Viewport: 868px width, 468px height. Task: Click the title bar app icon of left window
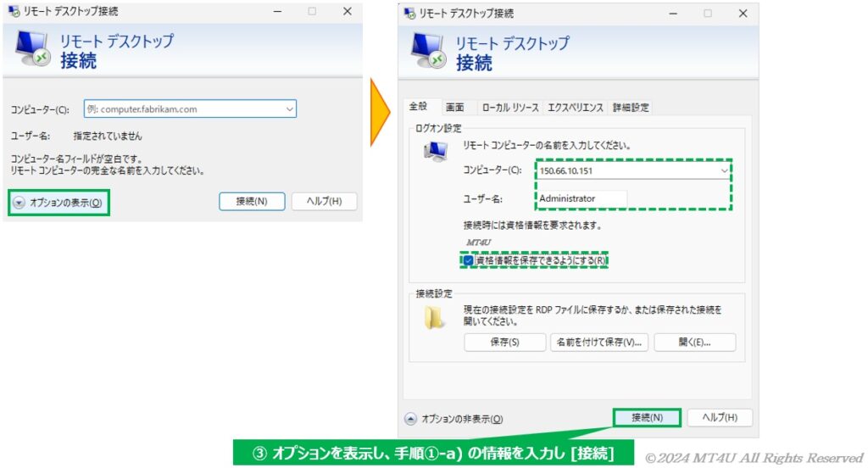click(14, 11)
